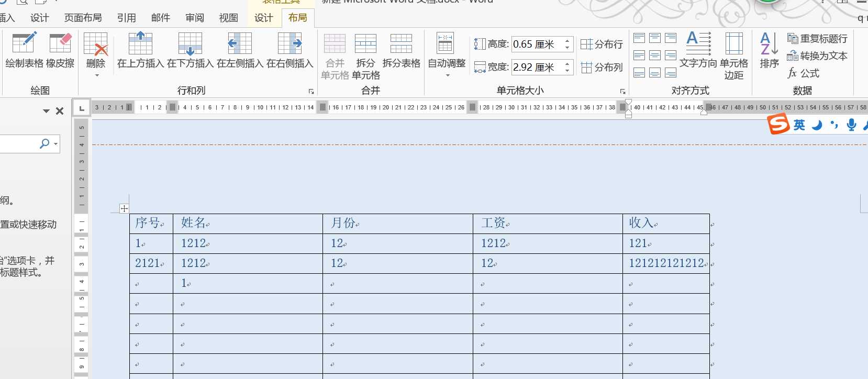Open Cell Margins (单元格边距)
Image resolution: width=868 pixels, height=379 pixels.
point(734,56)
